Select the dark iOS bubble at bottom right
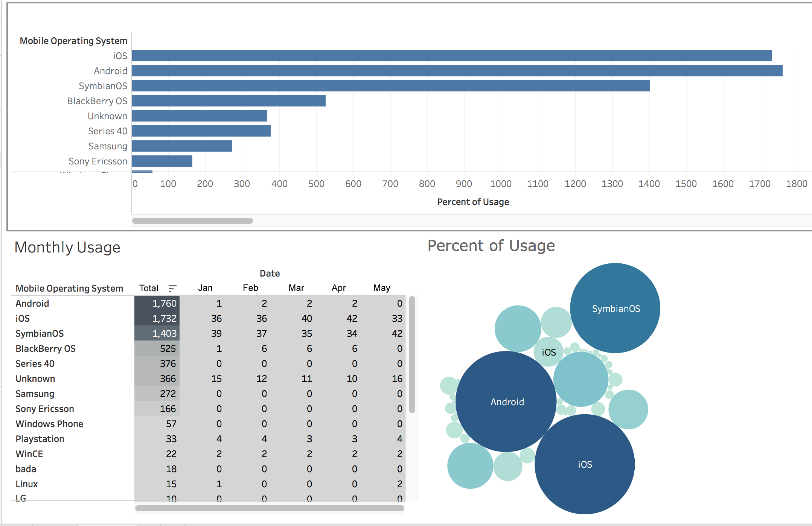 [584, 464]
